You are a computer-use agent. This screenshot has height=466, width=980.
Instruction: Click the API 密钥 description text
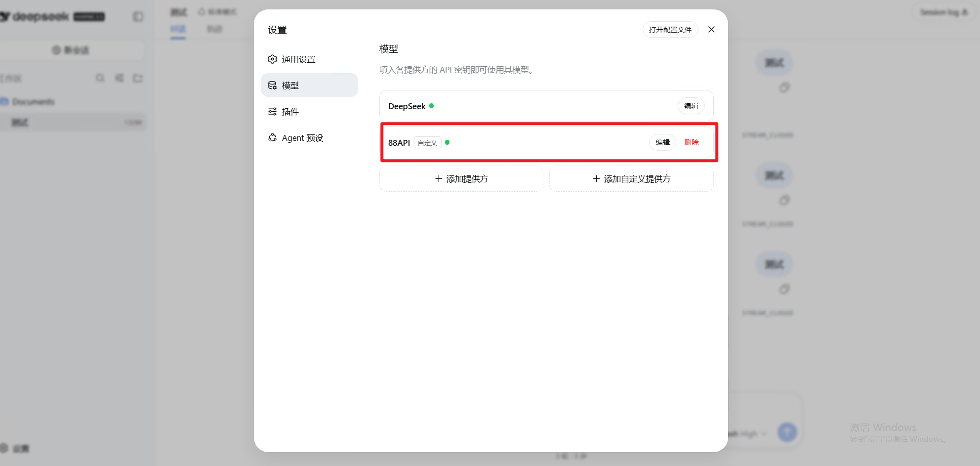point(456,70)
